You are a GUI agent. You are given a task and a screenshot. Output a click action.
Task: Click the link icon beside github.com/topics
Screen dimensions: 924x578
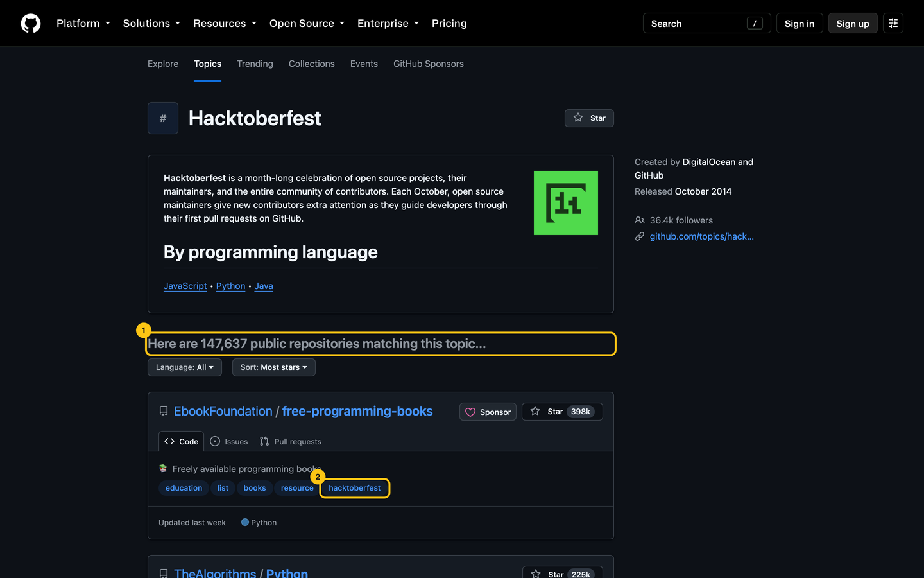point(640,236)
